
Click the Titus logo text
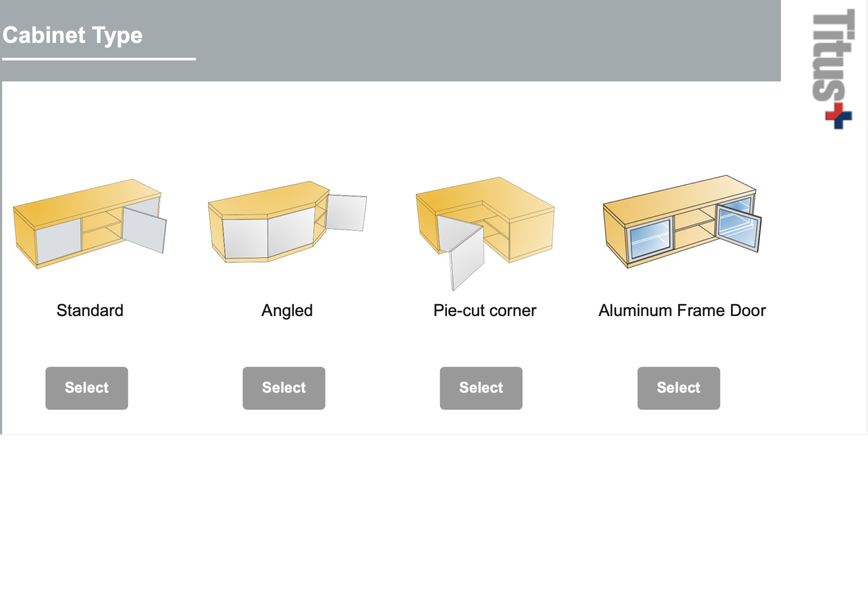832,57
